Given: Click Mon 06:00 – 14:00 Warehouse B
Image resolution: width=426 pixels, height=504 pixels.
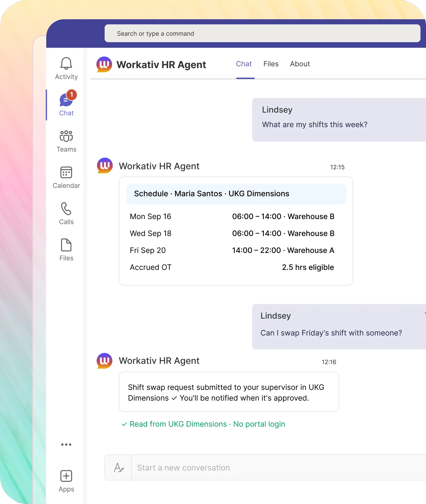Looking at the screenshot, I should [283, 217].
